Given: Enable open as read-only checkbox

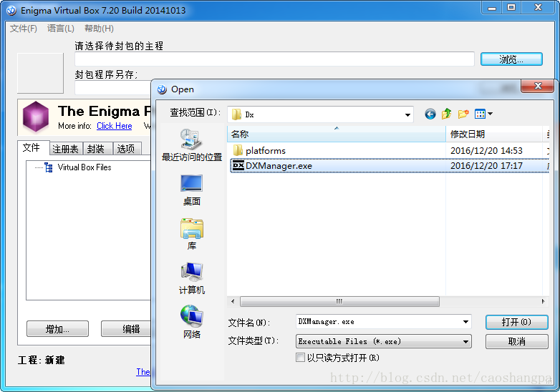Looking at the screenshot, I should point(300,358).
